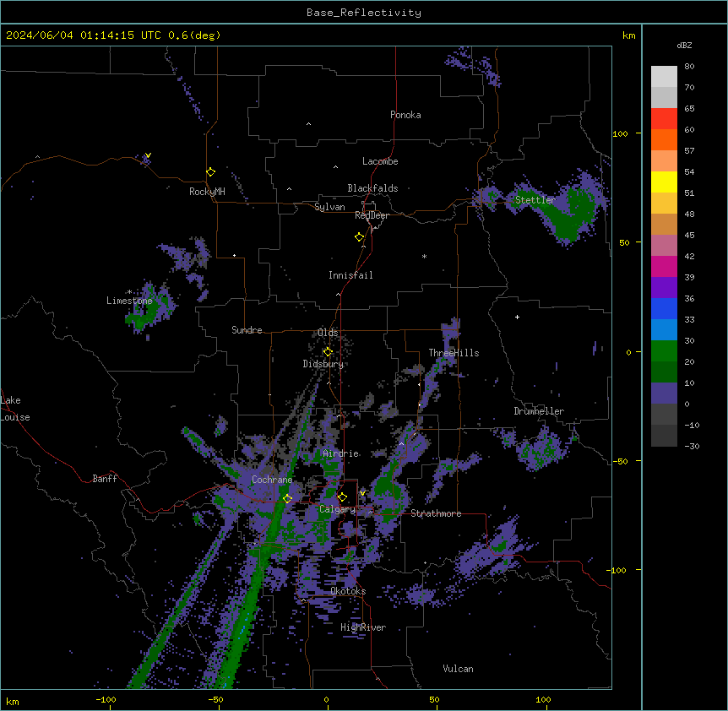
Task: Click the RockyMH label
Action: 207,192
